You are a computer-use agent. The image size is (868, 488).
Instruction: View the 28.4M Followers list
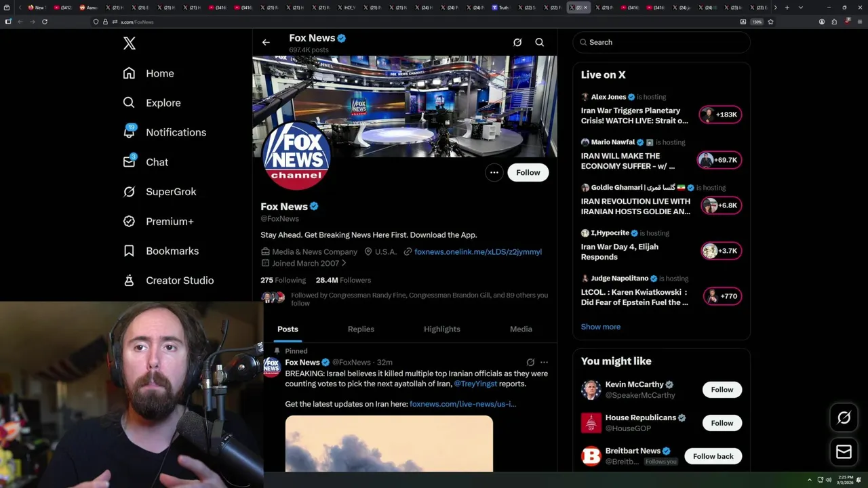click(343, 280)
